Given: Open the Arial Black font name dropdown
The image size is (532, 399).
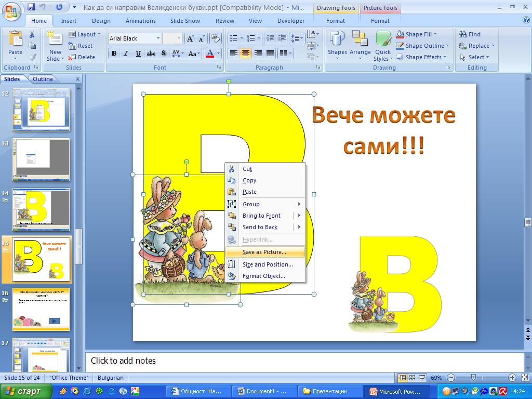Looking at the screenshot, I should coord(158,38).
